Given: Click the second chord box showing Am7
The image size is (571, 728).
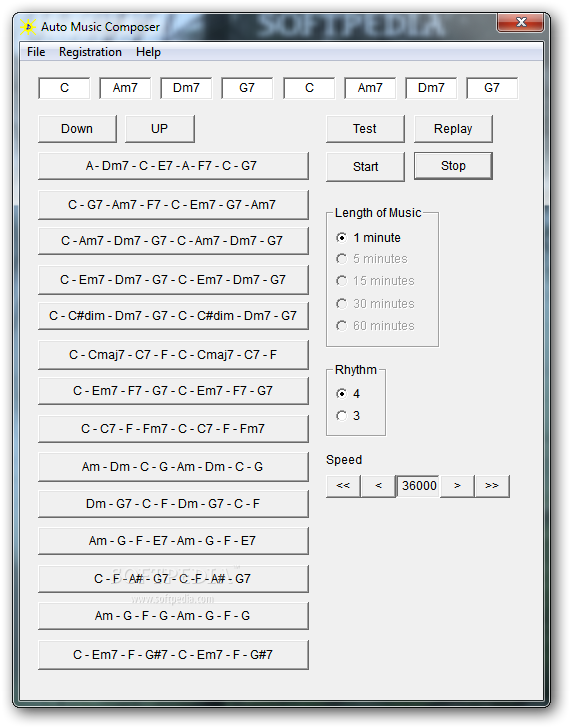Looking at the screenshot, I should [x=125, y=88].
